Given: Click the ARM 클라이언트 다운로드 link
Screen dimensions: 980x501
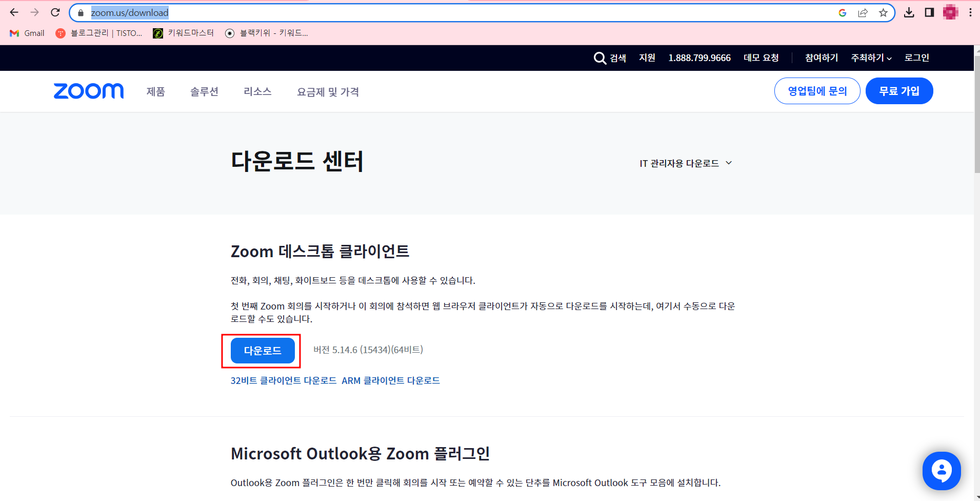Looking at the screenshot, I should [391, 380].
